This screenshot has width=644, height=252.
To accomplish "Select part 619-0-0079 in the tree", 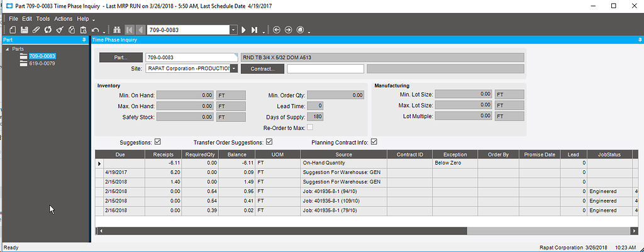I will pyautogui.click(x=42, y=63).
